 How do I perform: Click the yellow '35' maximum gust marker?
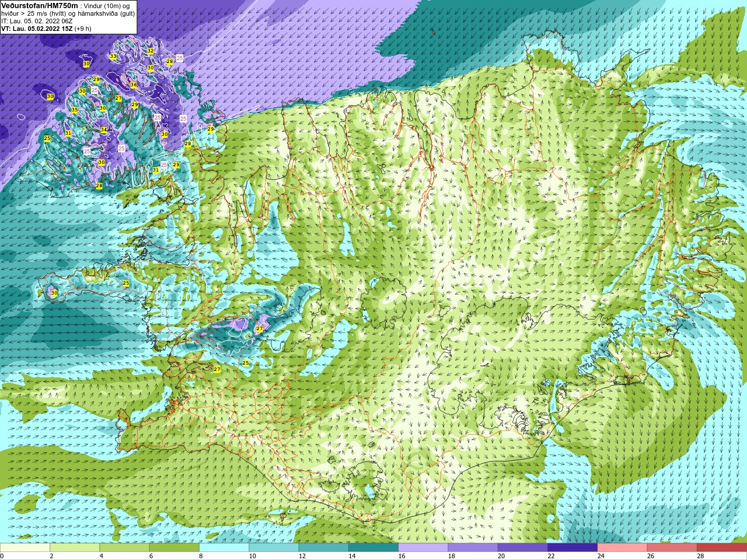coord(74,110)
